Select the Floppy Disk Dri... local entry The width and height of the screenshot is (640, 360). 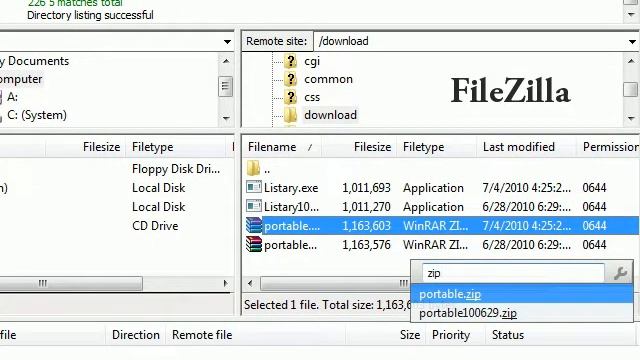click(176, 169)
